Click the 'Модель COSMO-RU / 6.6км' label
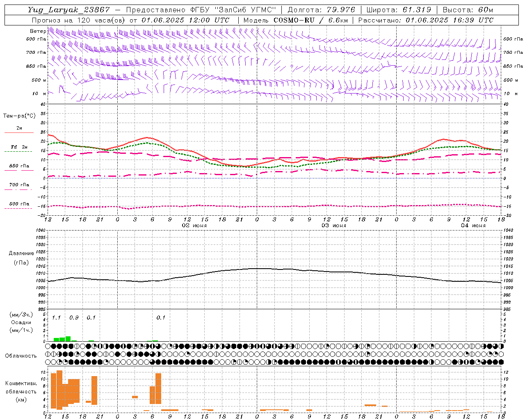 click(296, 20)
